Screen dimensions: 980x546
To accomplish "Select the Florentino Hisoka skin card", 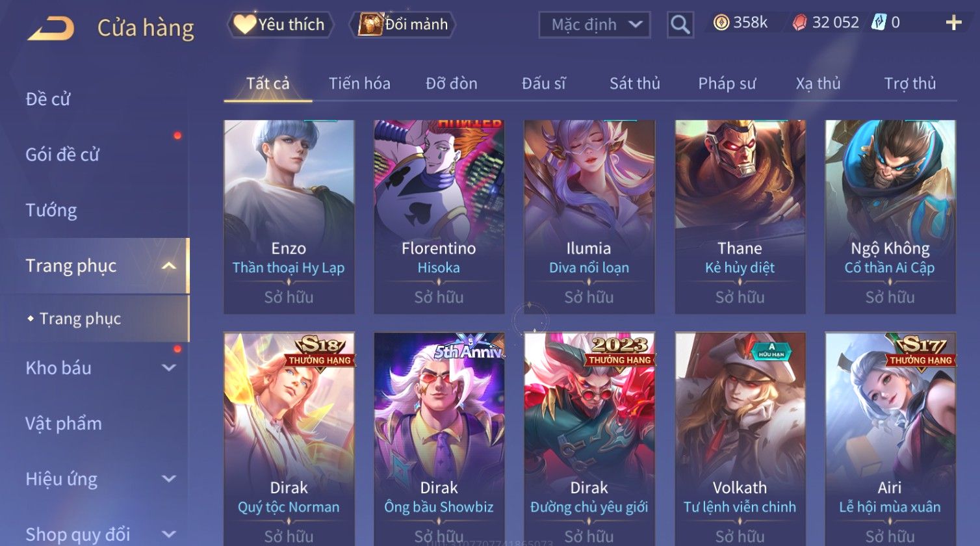I will tap(439, 217).
